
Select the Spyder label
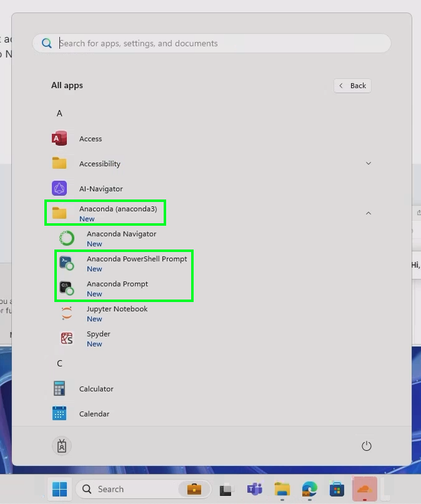click(x=98, y=335)
